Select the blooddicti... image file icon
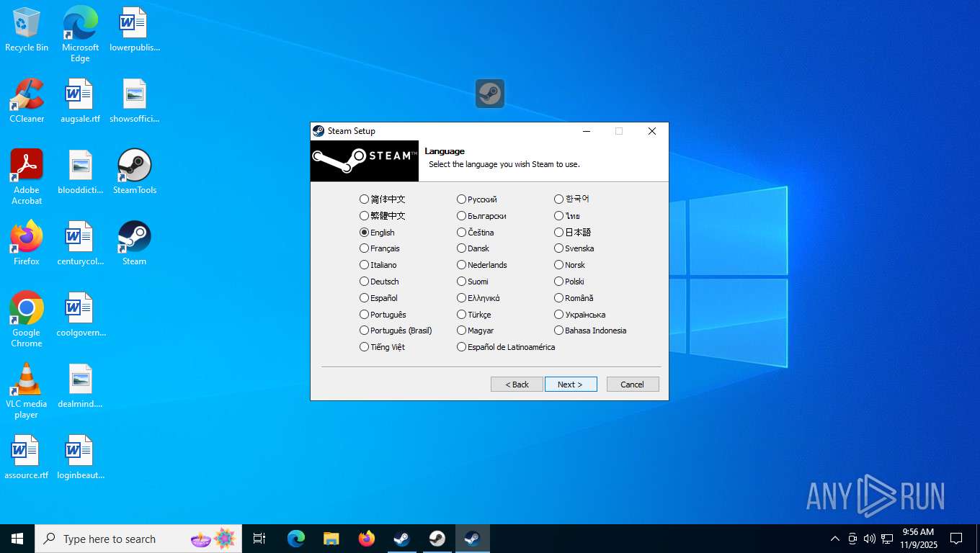The image size is (980, 553). pyautogui.click(x=80, y=172)
